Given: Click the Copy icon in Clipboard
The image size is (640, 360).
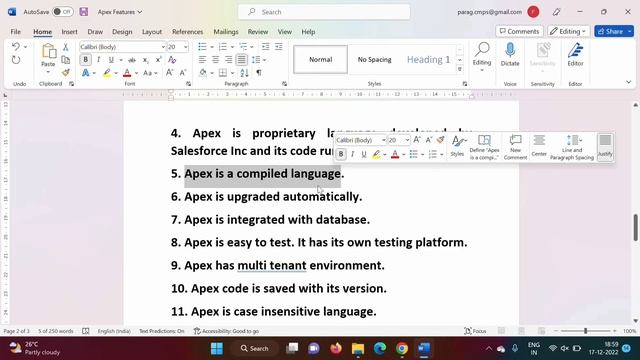Looking at the screenshot, I should coord(65,60).
